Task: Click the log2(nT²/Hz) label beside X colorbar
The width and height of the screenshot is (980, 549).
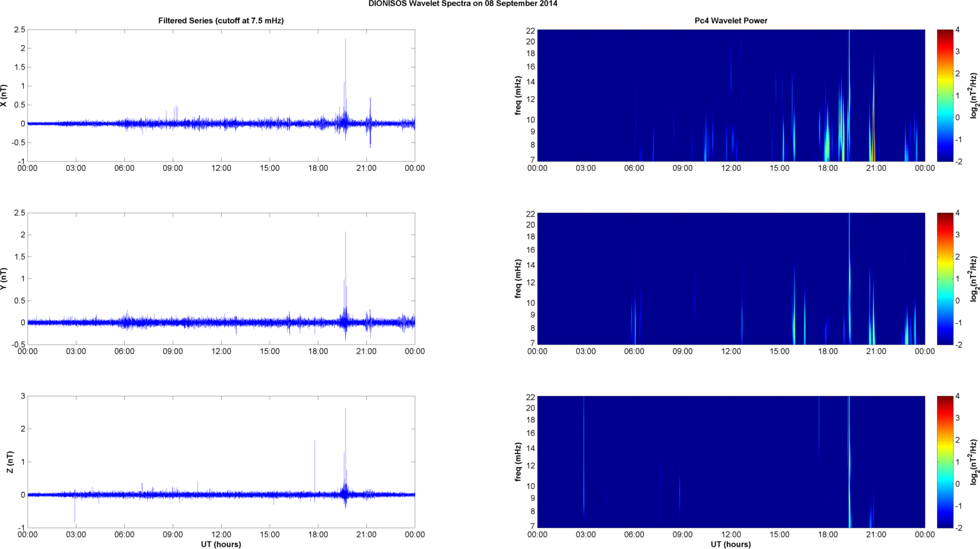Action: (x=974, y=95)
